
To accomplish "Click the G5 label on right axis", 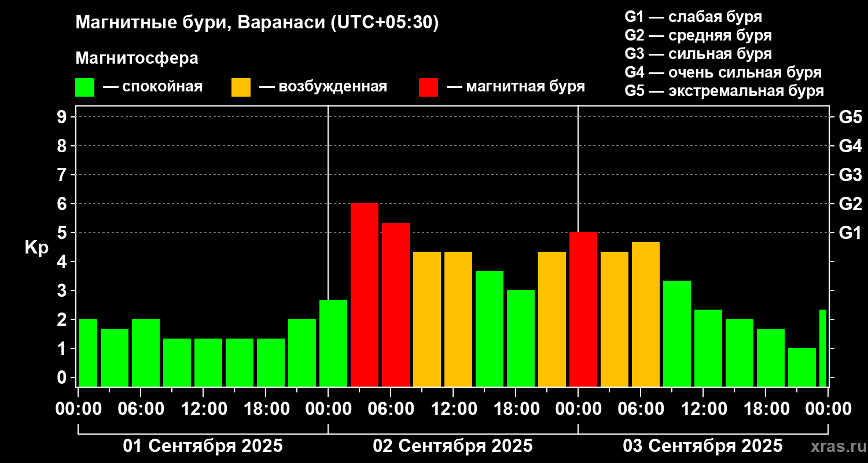I will 850,117.
